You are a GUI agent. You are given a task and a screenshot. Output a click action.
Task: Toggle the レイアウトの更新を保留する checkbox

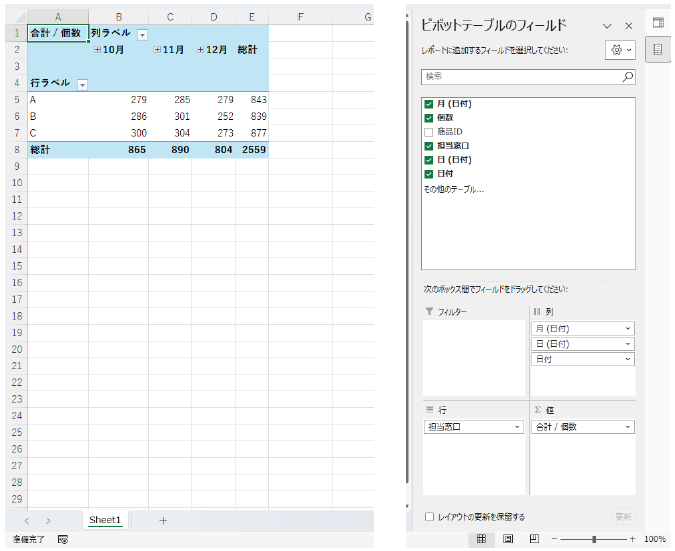pyautogui.click(x=429, y=517)
